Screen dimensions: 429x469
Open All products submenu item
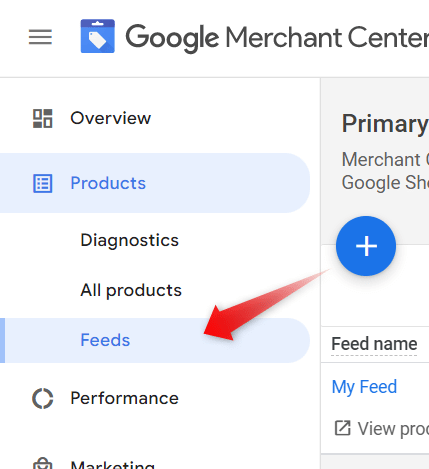click(x=131, y=290)
